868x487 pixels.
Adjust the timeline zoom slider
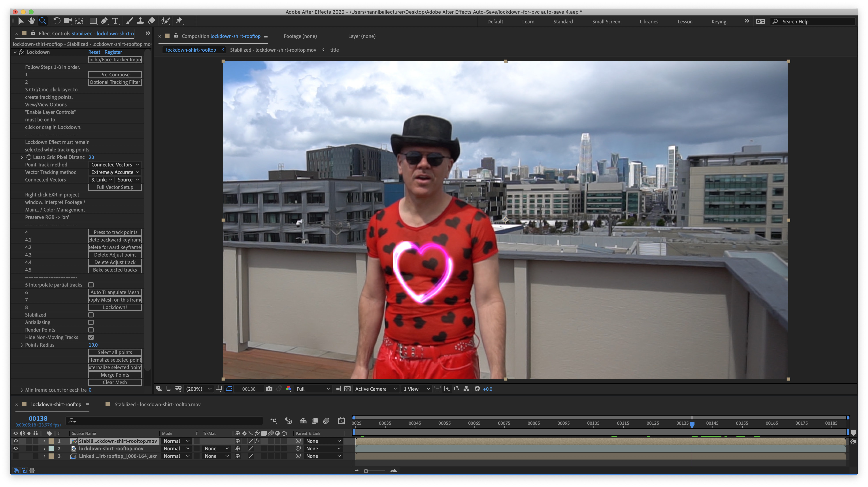(x=366, y=471)
